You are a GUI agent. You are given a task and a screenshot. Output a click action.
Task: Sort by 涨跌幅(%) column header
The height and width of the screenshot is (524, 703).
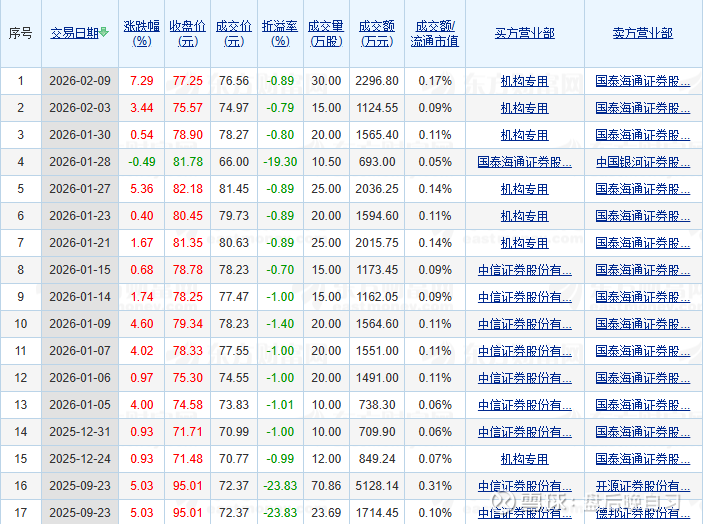[x=142, y=34]
